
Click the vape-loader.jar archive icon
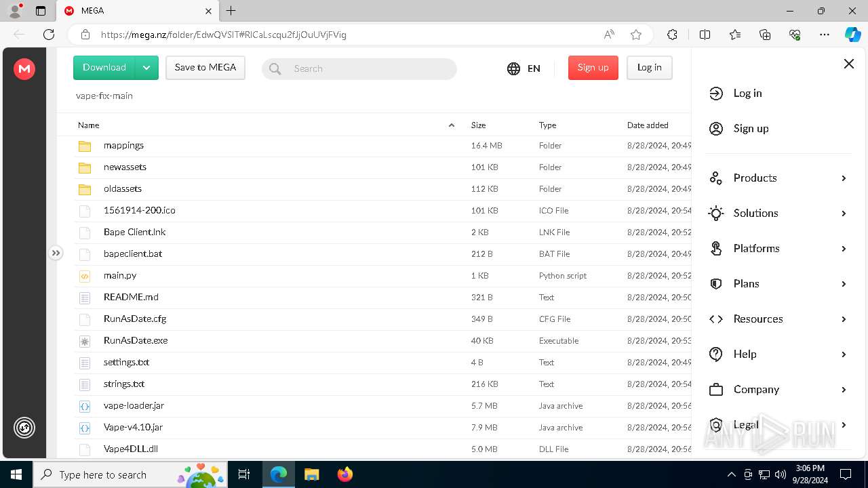[85, 406]
